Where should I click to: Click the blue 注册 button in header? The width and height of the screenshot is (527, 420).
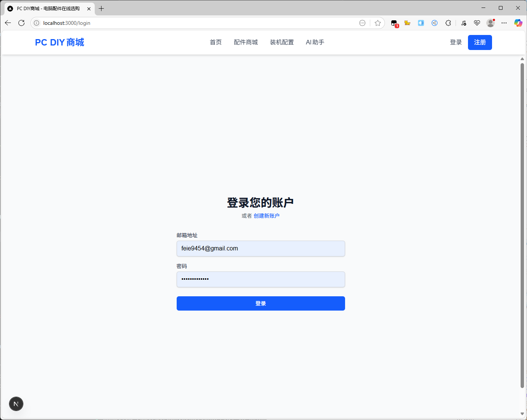tap(480, 42)
